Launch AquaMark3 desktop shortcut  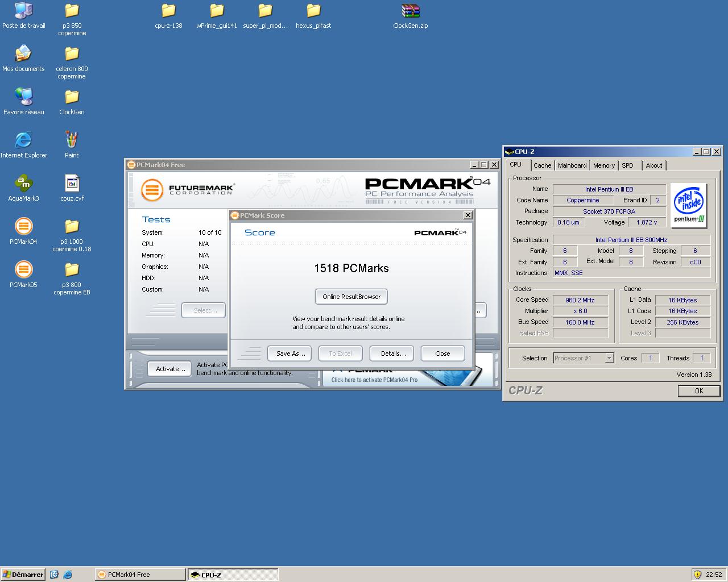tap(23, 188)
